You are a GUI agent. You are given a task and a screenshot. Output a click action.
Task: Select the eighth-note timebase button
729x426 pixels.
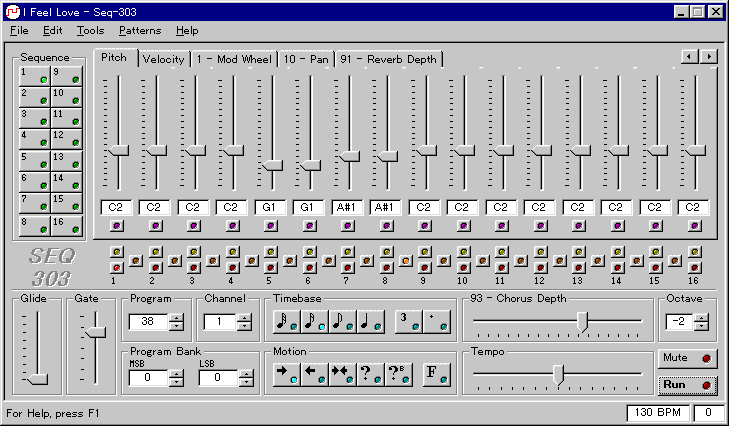(343, 322)
